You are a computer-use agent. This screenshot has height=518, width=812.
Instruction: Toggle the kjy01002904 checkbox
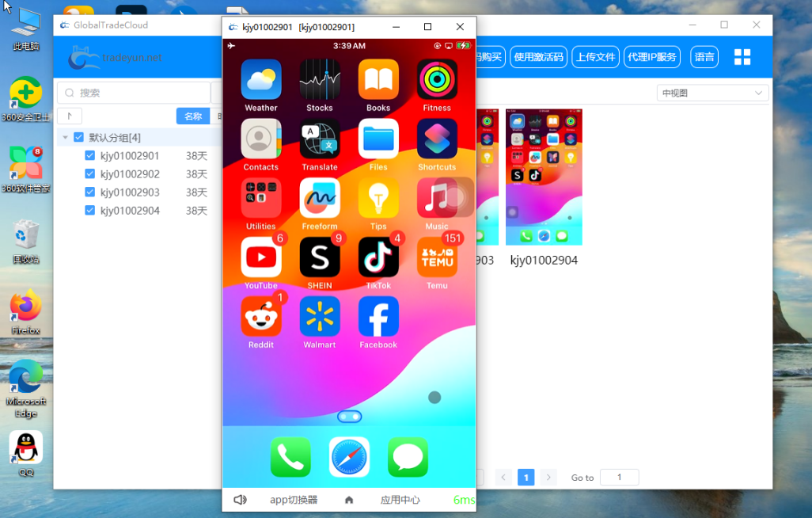coord(90,211)
